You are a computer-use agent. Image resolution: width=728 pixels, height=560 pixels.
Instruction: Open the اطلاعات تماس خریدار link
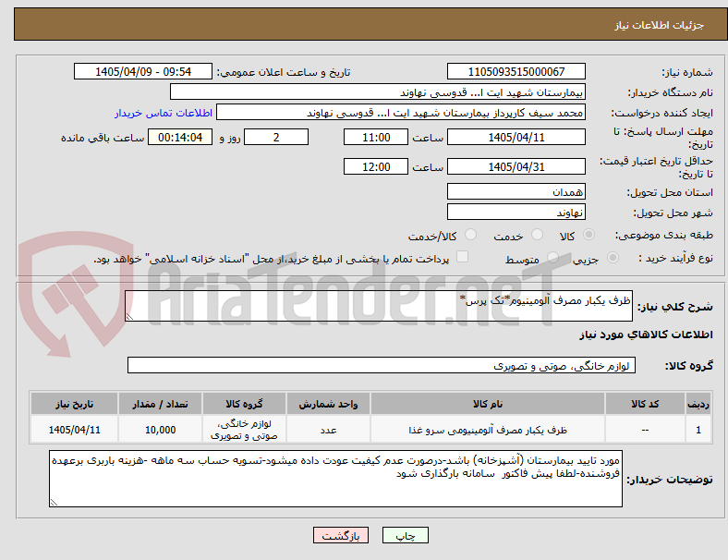(x=164, y=113)
